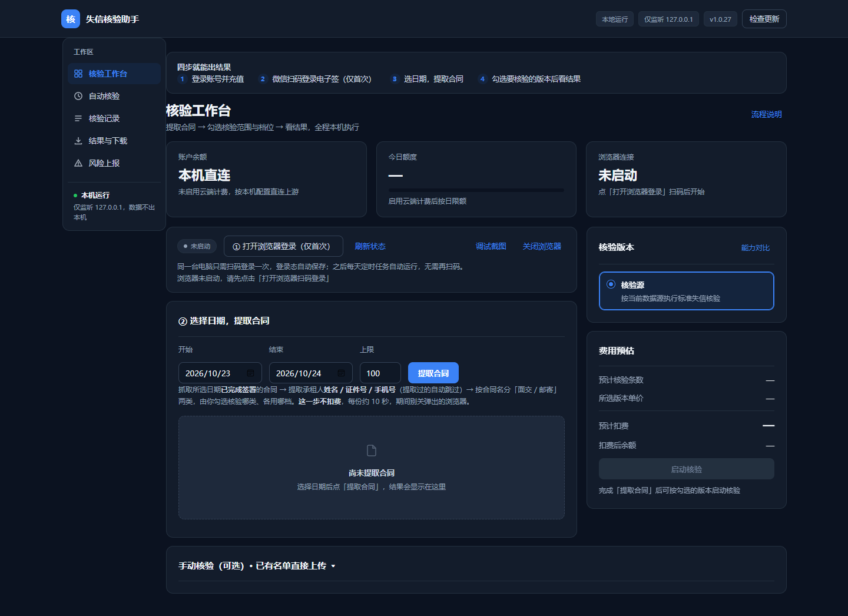The height and width of the screenshot is (616, 848).
Task: Click the document icon in empty contract area
Action: coord(372,451)
